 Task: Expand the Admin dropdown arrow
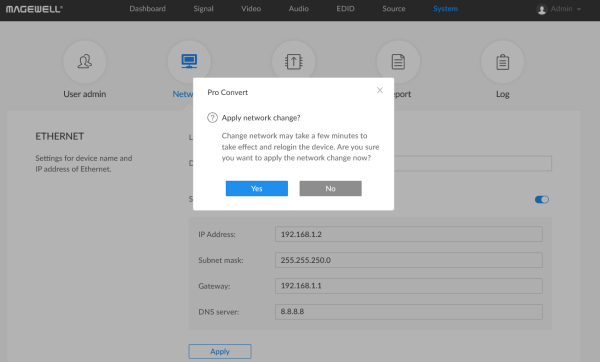(x=579, y=9)
